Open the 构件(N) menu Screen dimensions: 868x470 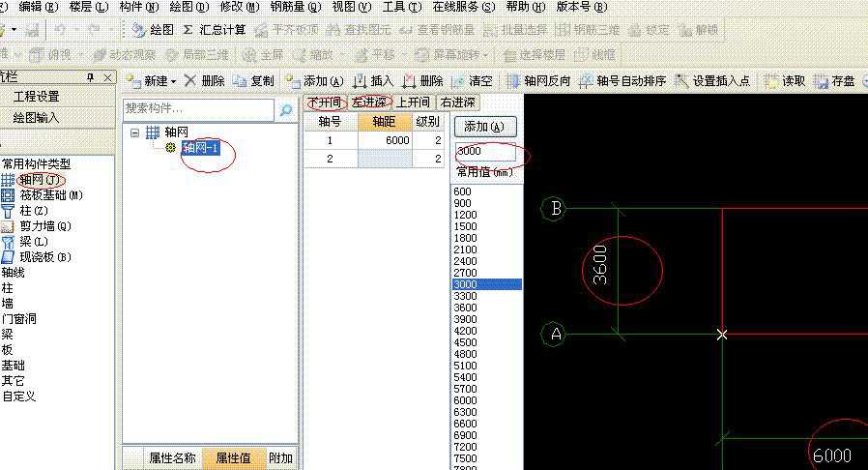pos(139,7)
